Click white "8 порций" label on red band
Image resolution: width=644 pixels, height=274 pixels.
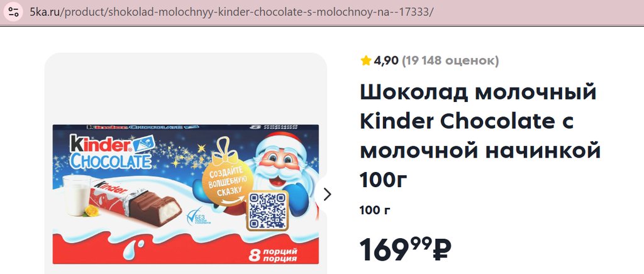tap(273, 255)
